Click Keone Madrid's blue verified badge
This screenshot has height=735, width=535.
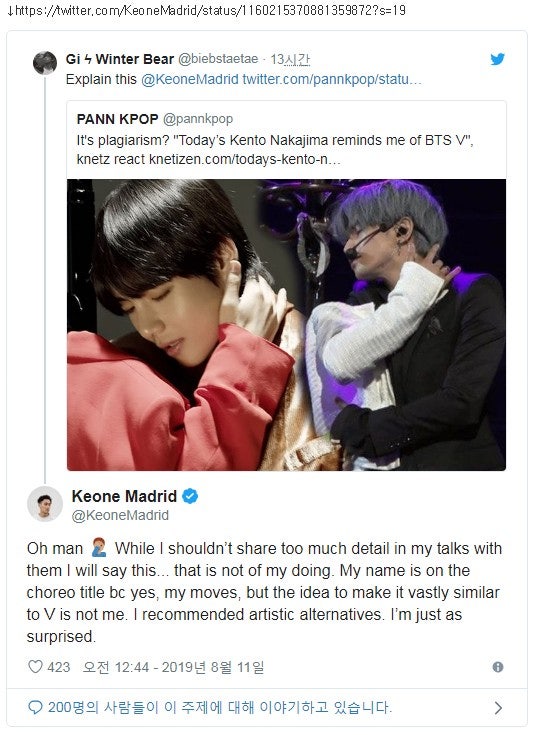(190, 496)
